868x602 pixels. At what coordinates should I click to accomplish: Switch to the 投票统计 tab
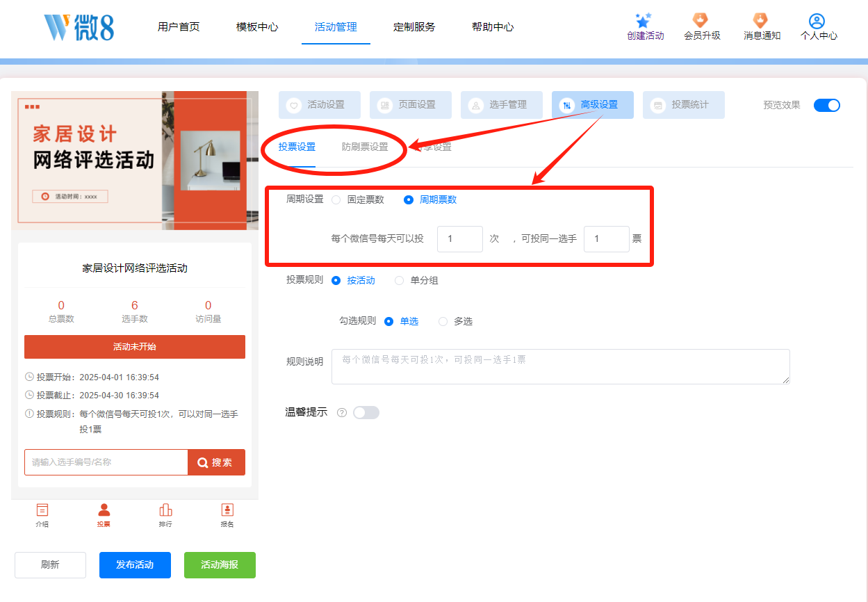pos(684,105)
